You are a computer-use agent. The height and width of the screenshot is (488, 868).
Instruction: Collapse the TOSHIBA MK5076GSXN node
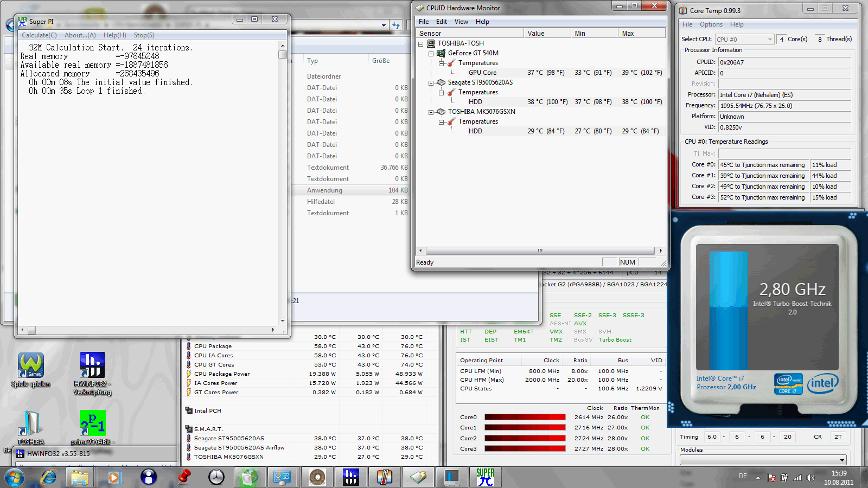pyautogui.click(x=431, y=112)
